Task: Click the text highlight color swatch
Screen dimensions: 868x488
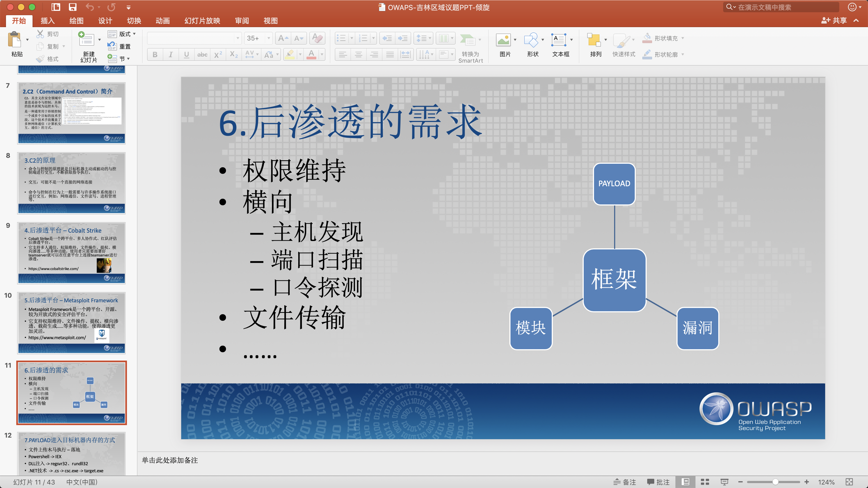Action: (x=290, y=54)
